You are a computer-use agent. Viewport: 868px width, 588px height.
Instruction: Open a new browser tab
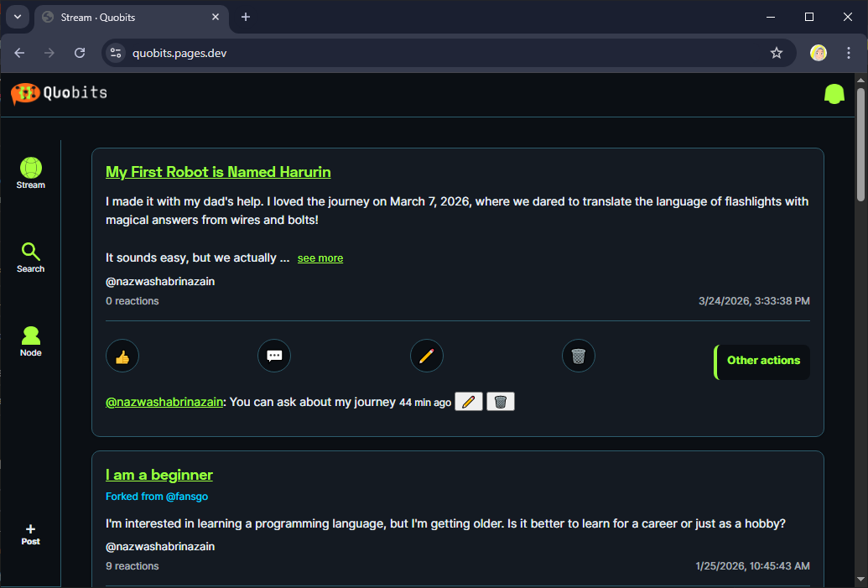246,17
